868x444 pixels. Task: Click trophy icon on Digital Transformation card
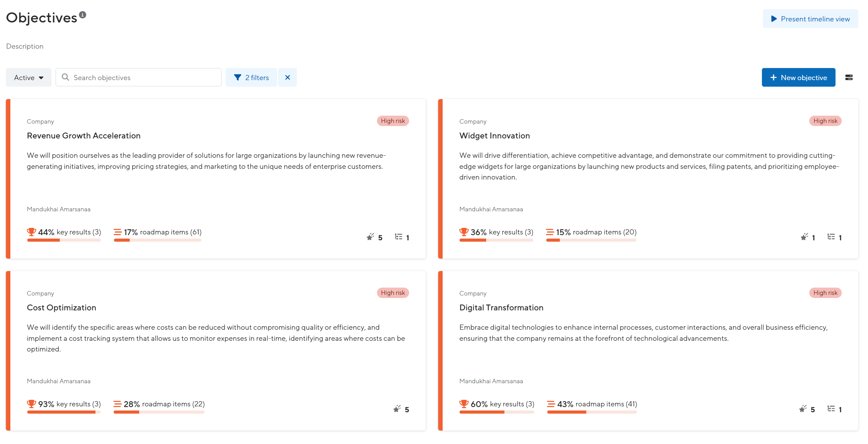(x=464, y=404)
